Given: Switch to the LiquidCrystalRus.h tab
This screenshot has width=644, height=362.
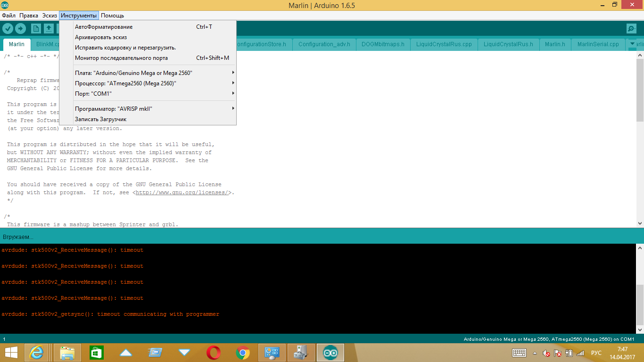Looking at the screenshot, I should click(x=508, y=44).
